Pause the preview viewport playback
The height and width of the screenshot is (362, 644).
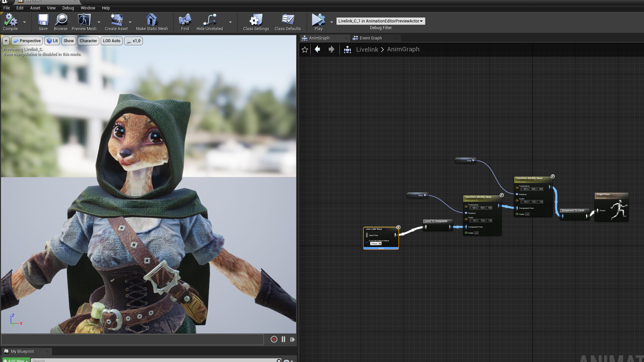click(x=283, y=339)
